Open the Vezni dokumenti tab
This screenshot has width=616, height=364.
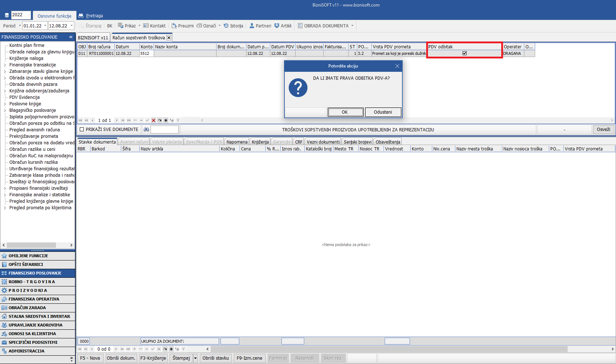tap(323, 142)
